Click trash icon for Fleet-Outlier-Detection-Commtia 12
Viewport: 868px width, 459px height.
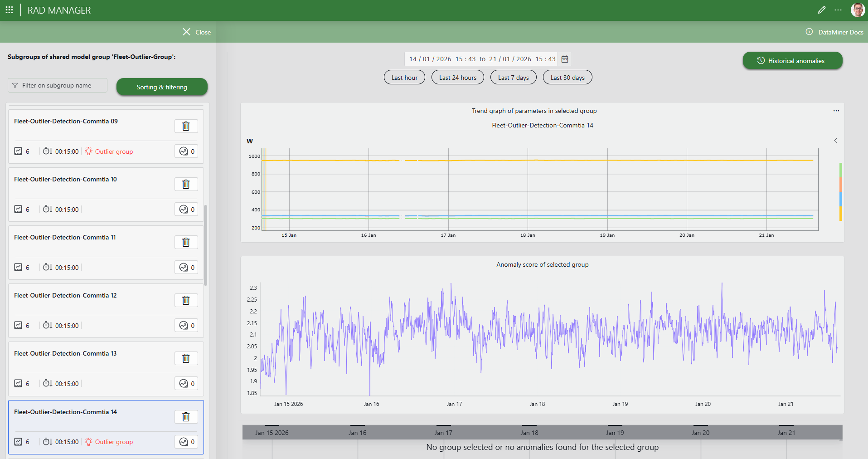[186, 300]
